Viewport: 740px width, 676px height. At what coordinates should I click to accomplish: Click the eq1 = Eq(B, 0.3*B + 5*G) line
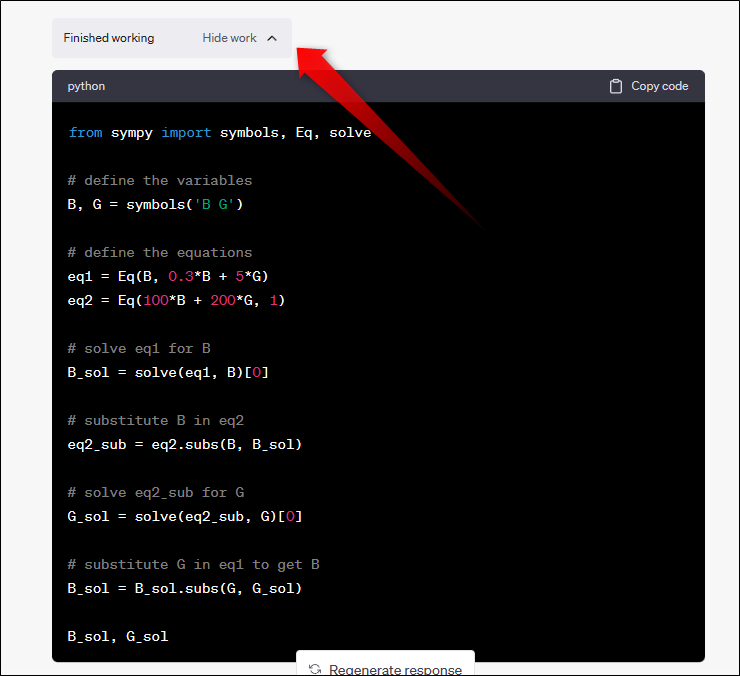click(x=168, y=276)
